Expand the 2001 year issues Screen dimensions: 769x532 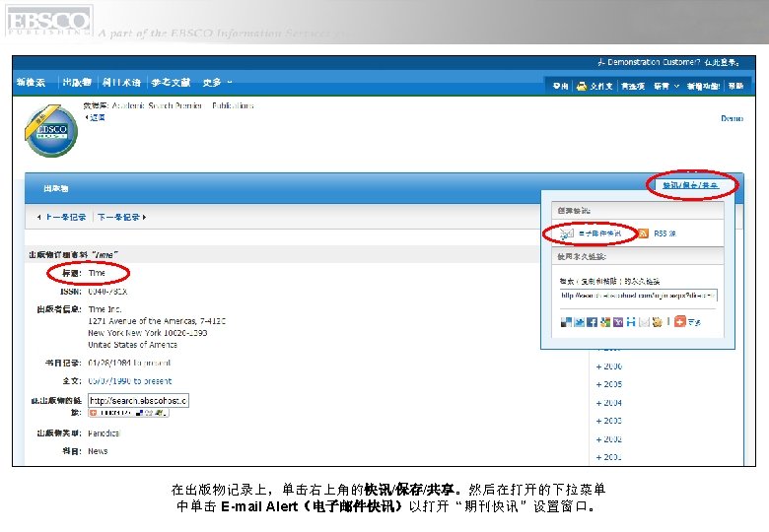(x=609, y=457)
